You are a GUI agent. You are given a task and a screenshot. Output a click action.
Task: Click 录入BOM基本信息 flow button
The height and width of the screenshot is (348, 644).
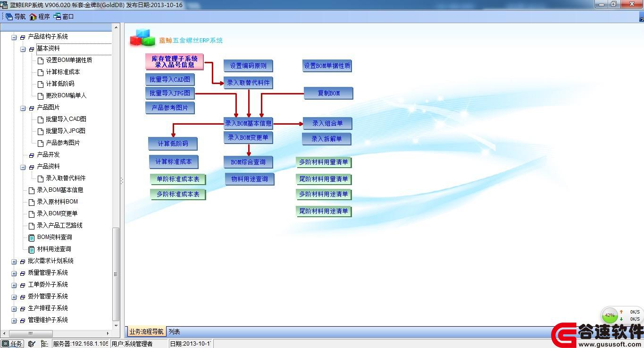point(248,123)
